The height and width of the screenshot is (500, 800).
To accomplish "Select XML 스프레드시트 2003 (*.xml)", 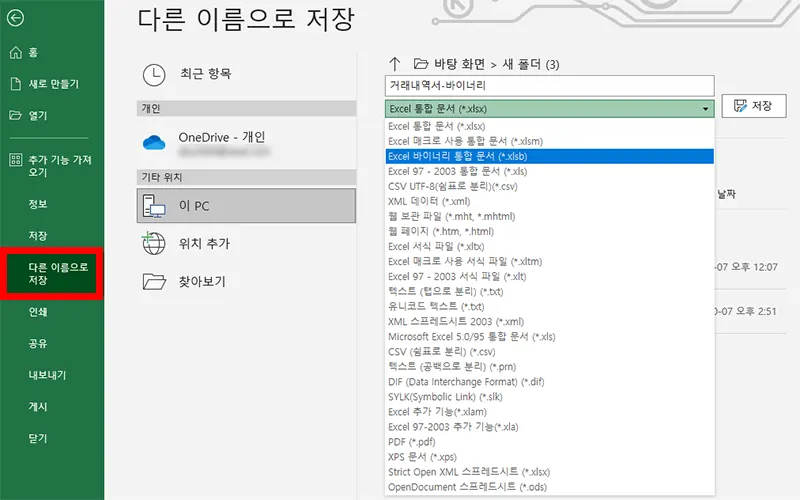I will 549,322.
